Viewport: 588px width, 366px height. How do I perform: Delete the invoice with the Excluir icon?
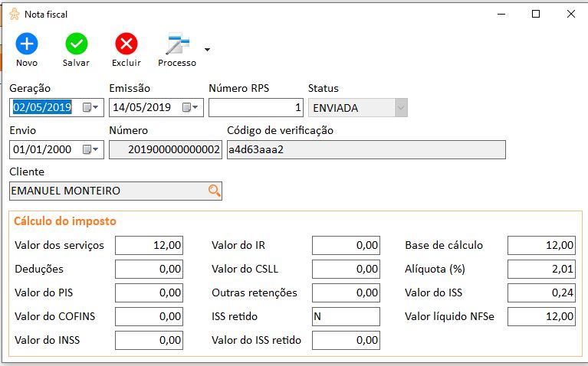click(x=126, y=44)
